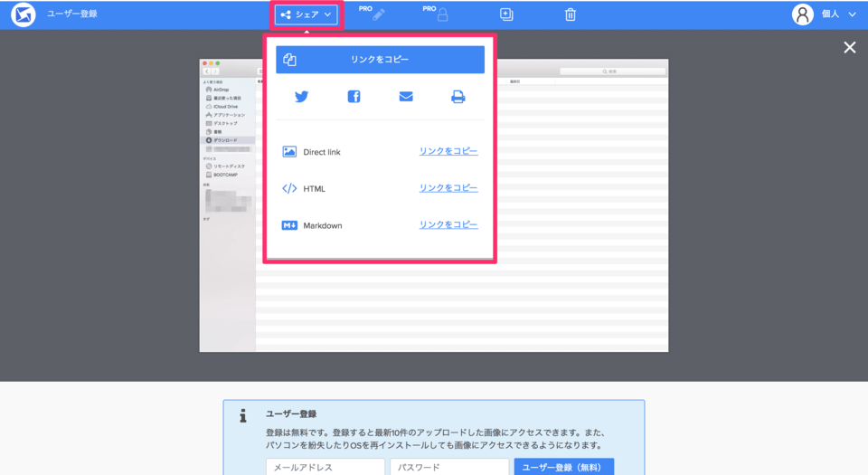Focus the メールアドレス input field

coord(325,467)
